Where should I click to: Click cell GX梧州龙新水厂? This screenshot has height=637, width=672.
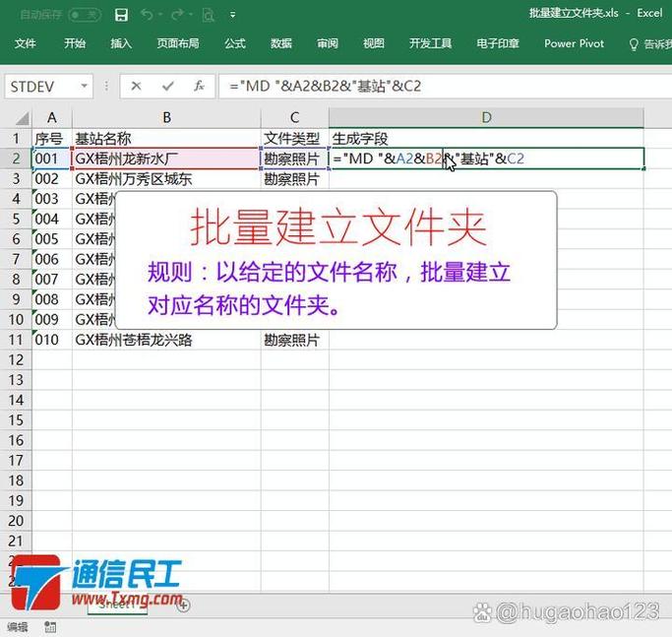tap(166, 159)
